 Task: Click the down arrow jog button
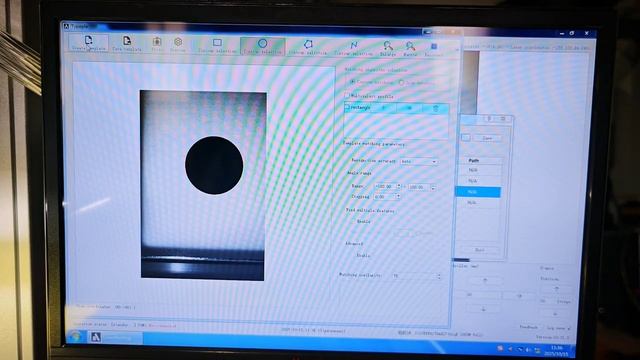(484, 310)
